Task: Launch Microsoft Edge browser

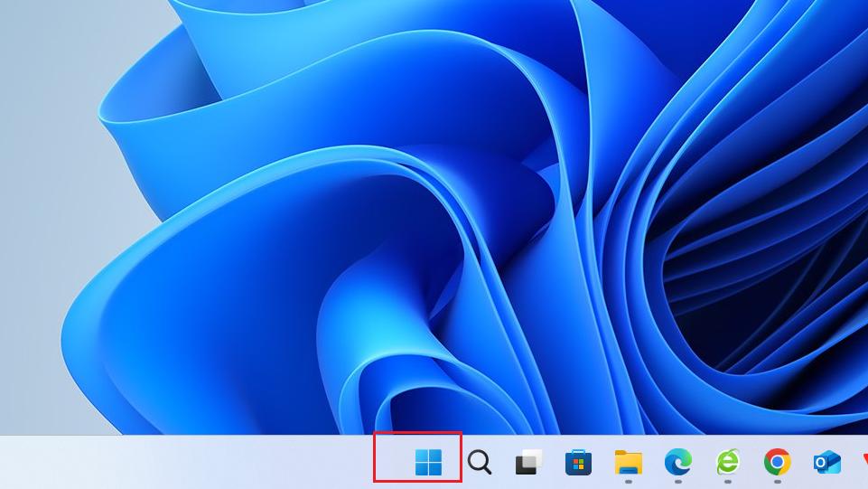Action: tap(678, 462)
